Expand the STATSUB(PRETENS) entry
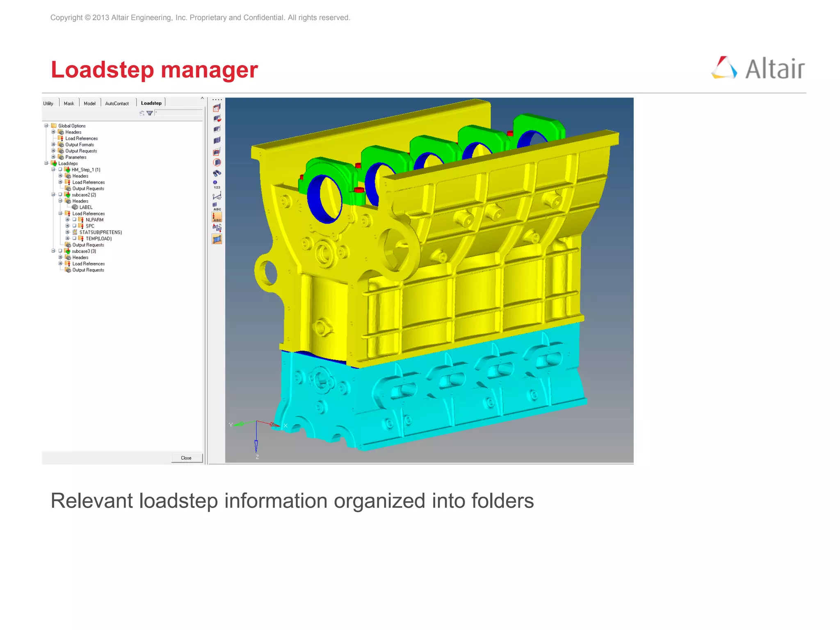Image resolution: width=840 pixels, height=630 pixels. tap(67, 232)
